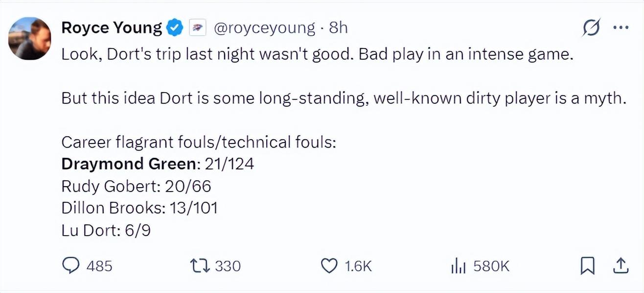Click the Grok slashed-circle icon
Screen dimensions: 644x293
[x=591, y=28]
